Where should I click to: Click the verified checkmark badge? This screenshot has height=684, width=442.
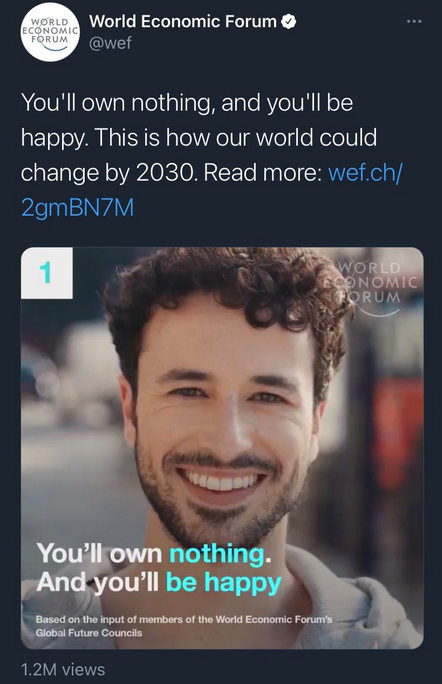(x=288, y=21)
